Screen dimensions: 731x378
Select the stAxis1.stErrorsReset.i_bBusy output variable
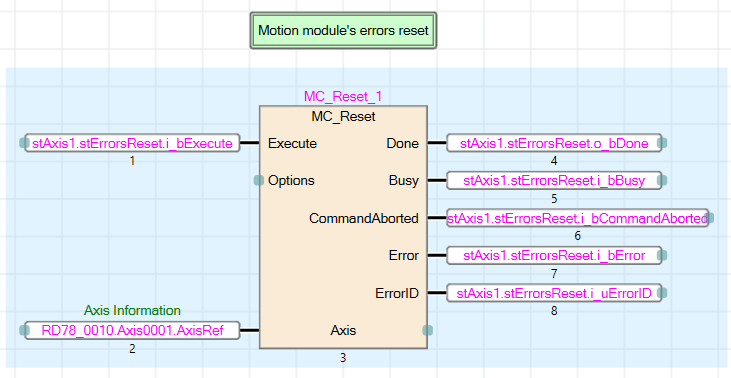[x=554, y=180]
